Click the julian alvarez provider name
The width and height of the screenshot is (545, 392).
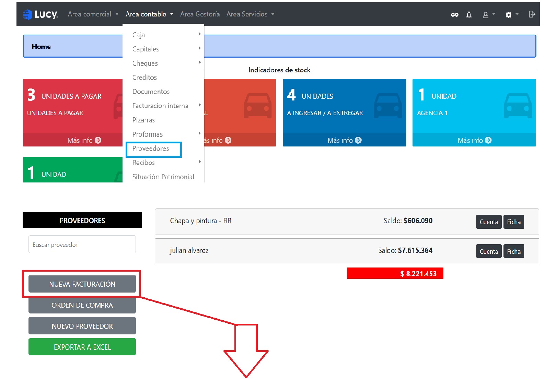(x=189, y=251)
